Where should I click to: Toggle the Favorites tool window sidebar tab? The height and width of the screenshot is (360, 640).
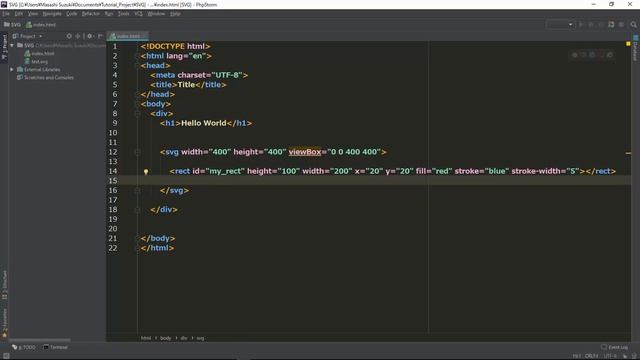[x=4, y=322]
